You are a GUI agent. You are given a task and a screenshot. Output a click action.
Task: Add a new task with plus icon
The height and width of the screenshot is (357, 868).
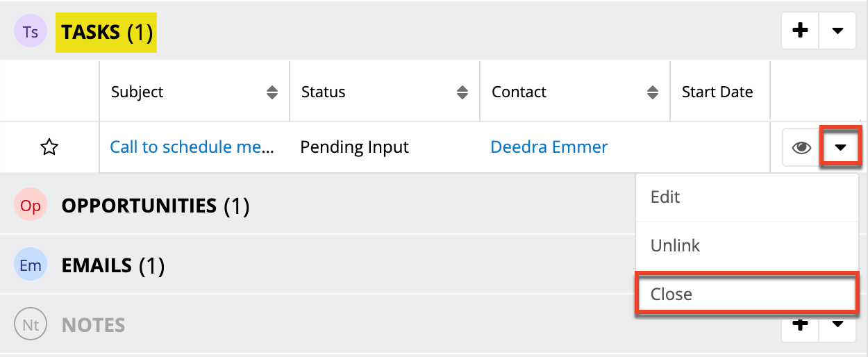[x=800, y=31]
